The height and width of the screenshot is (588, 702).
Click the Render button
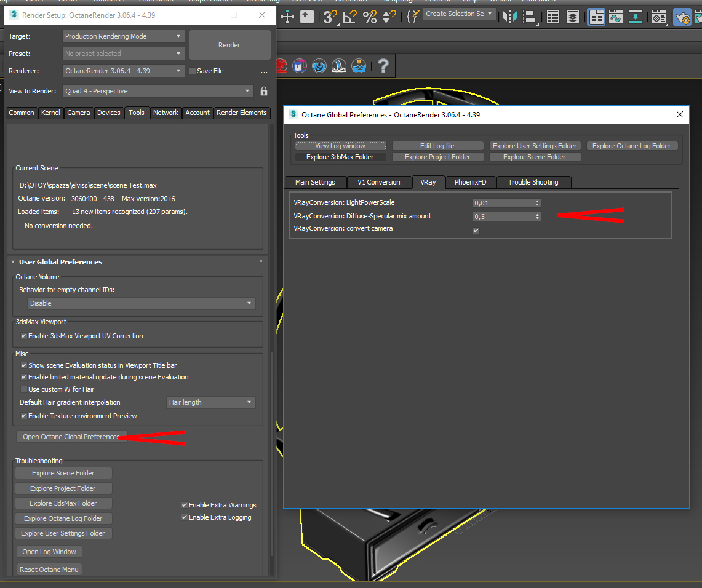pyautogui.click(x=229, y=45)
